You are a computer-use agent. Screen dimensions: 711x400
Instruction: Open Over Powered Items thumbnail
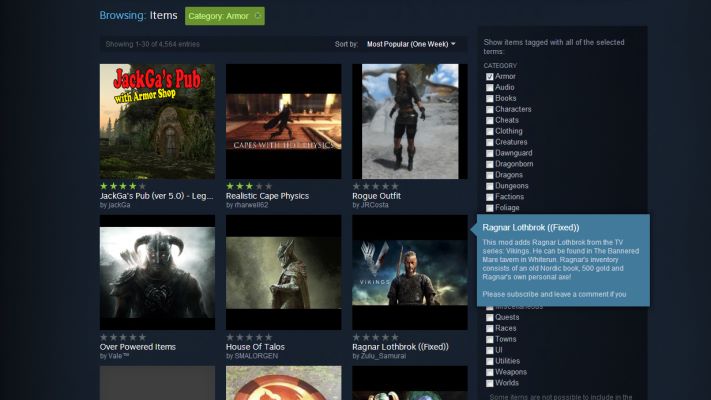(x=157, y=272)
